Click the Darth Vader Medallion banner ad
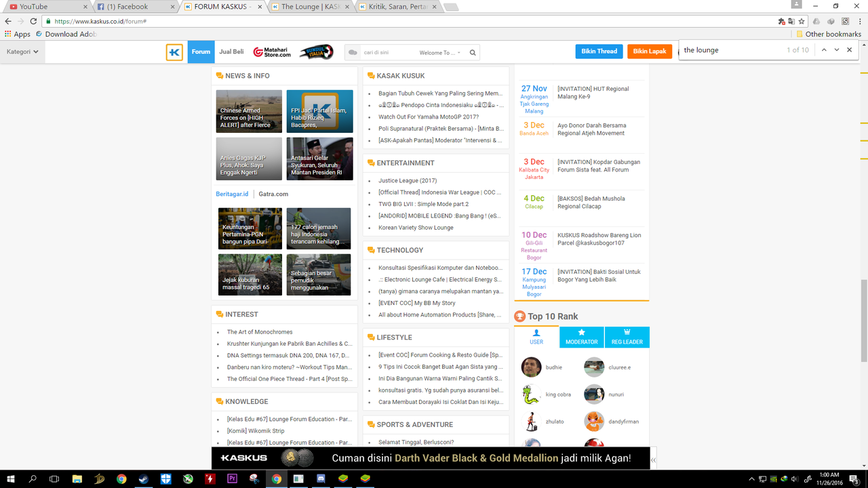 [x=431, y=458]
